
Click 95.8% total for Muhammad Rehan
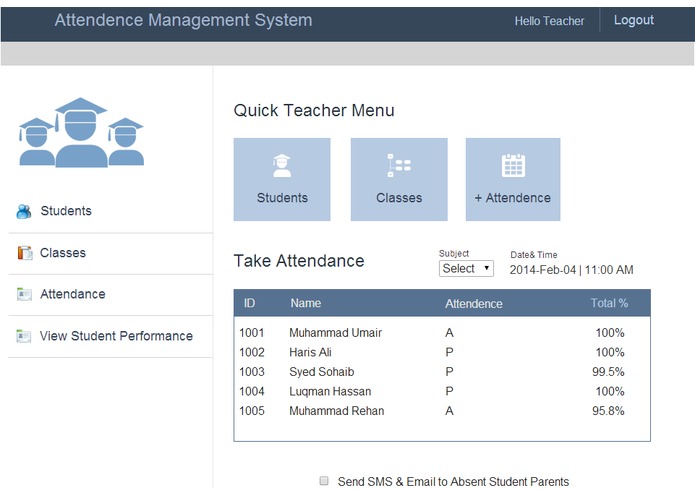(x=608, y=411)
